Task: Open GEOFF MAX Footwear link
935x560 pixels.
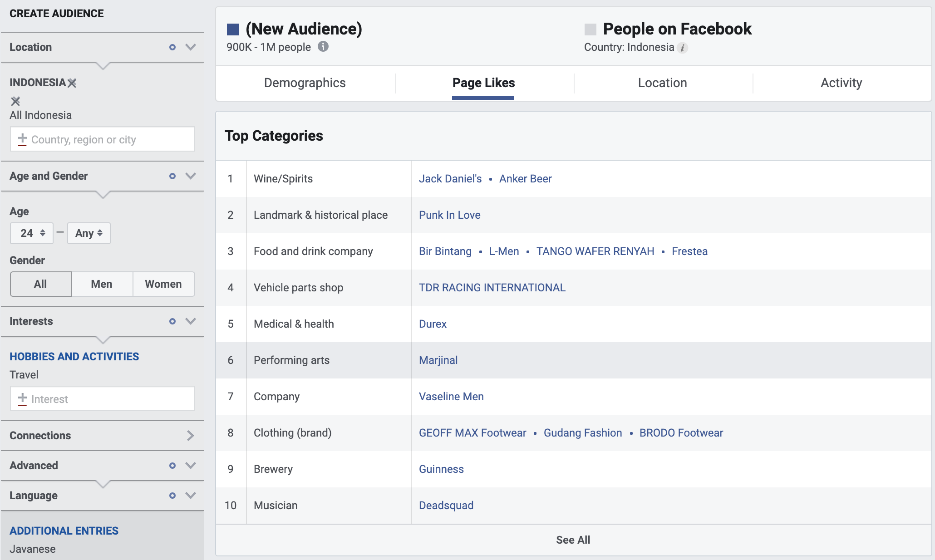Action: click(472, 433)
